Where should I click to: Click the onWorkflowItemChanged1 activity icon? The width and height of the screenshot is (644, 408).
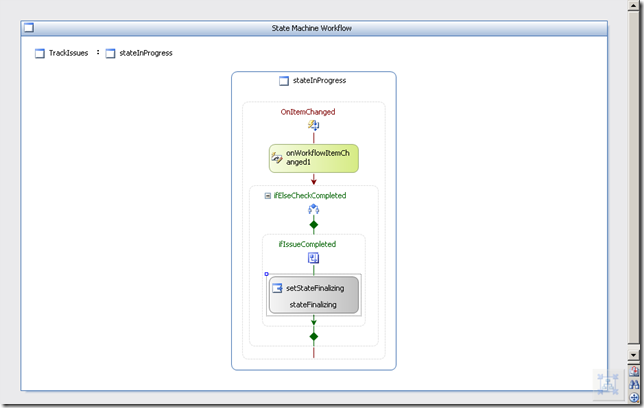click(277, 158)
